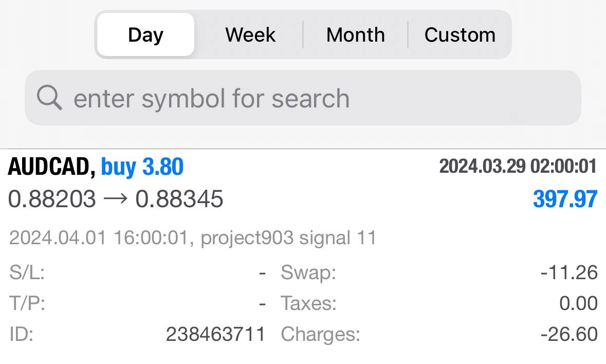Switch to the Month period tab
Screen dimensions: 606x364
point(356,35)
